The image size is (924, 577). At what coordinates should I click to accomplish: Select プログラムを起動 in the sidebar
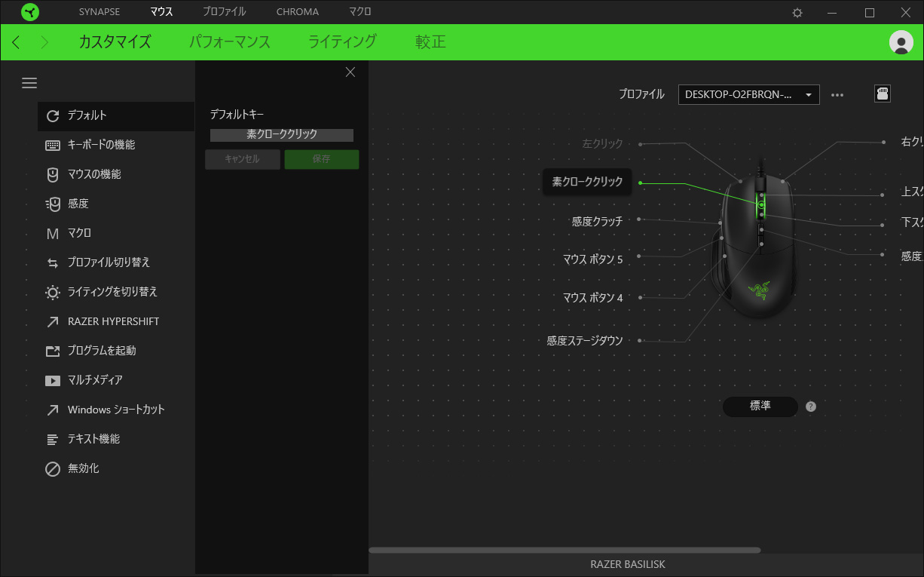(x=116, y=351)
